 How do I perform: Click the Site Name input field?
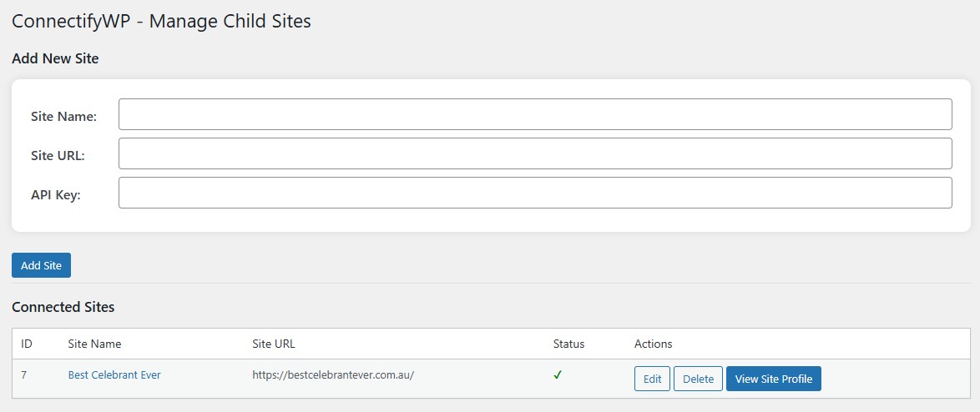coord(535,114)
